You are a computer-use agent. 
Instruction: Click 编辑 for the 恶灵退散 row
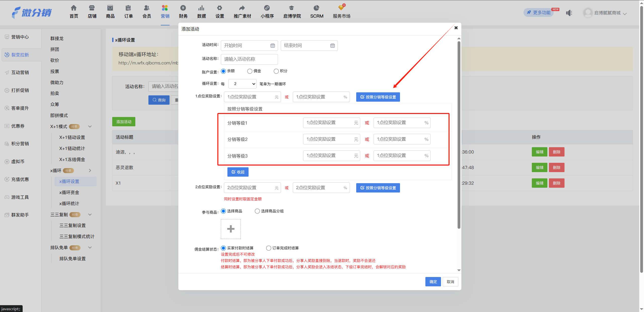tap(539, 168)
